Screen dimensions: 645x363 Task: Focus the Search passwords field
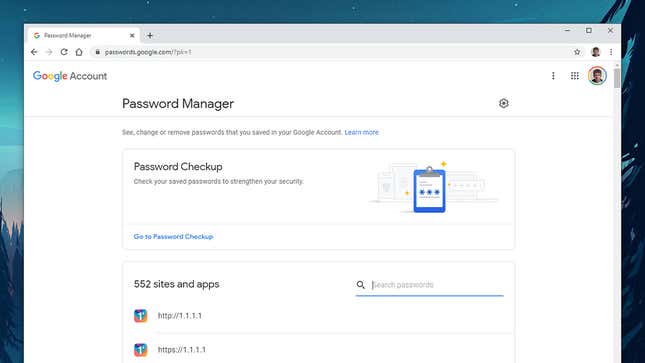[x=437, y=285]
